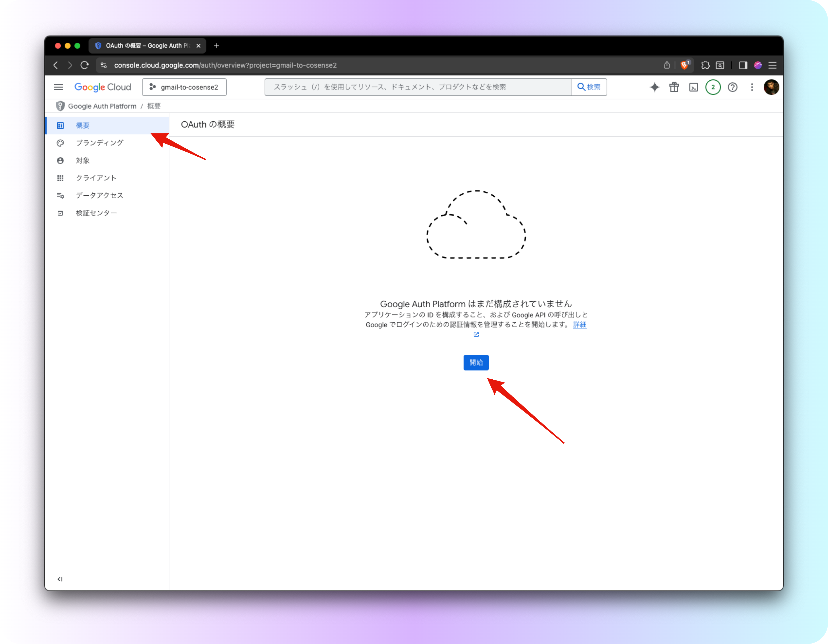Screen dimensions: 828x644
Task: Reload the page with refresh icon
Action: coord(85,65)
